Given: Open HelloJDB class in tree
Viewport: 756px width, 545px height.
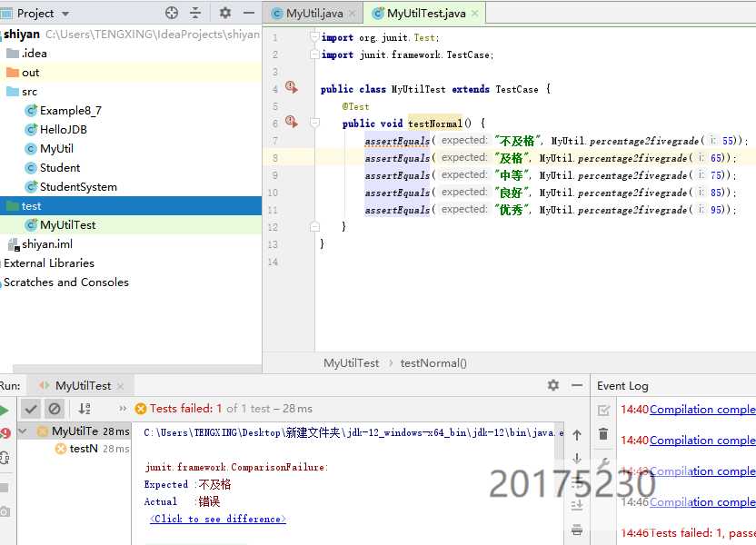Looking at the screenshot, I should coord(64,130).
